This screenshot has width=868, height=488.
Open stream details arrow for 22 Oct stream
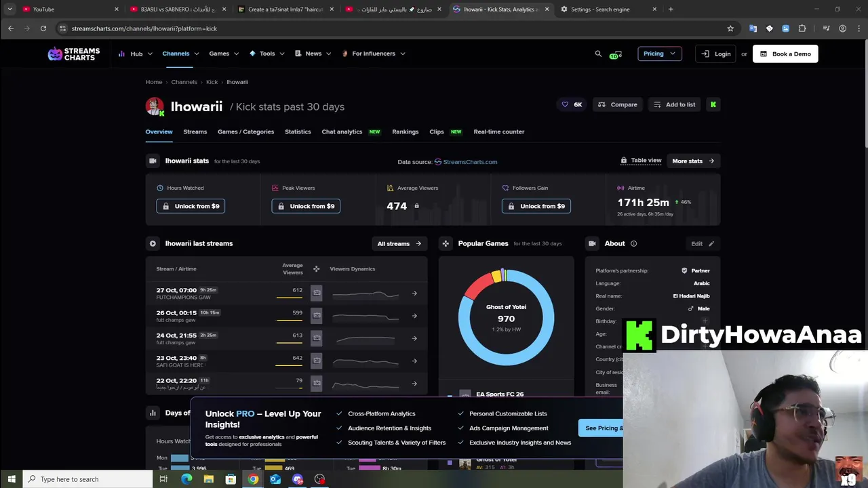pos(414,383)
